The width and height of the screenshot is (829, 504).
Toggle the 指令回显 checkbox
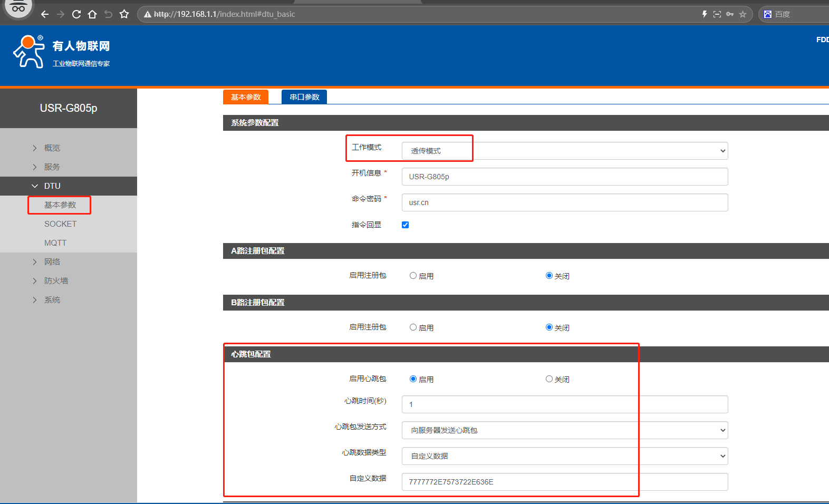405,225
